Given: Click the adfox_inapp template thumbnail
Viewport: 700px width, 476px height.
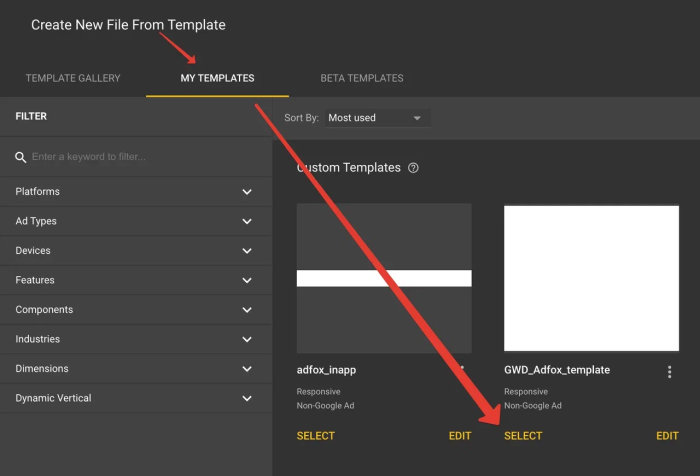Looking at the screenshot, I should coord(384,278).
